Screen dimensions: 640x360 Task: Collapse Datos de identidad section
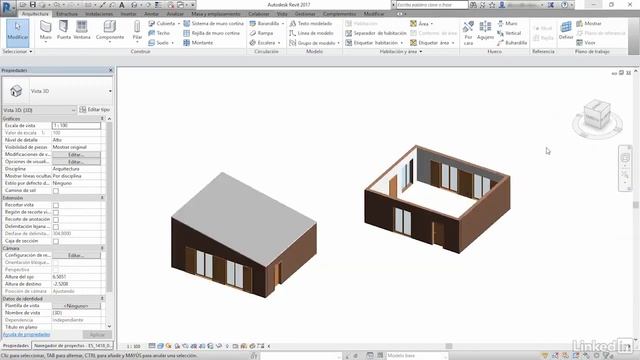pos(102,299)
